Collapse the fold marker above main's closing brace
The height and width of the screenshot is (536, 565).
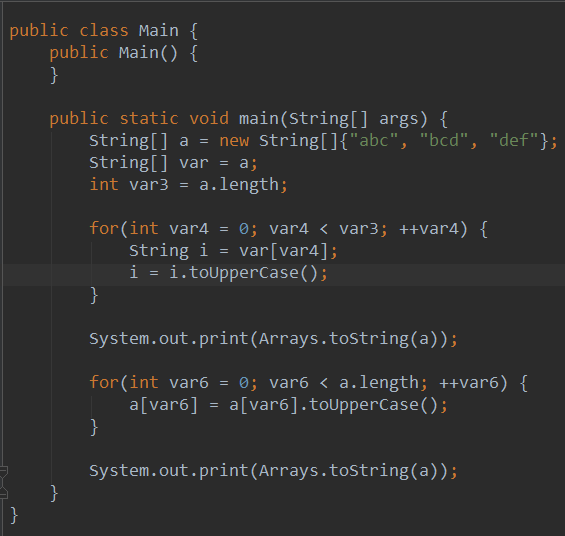click(x=3, y=471)
